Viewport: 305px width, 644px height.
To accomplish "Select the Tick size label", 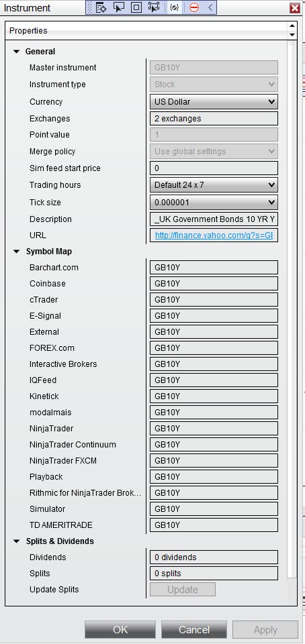I will 45,202.
